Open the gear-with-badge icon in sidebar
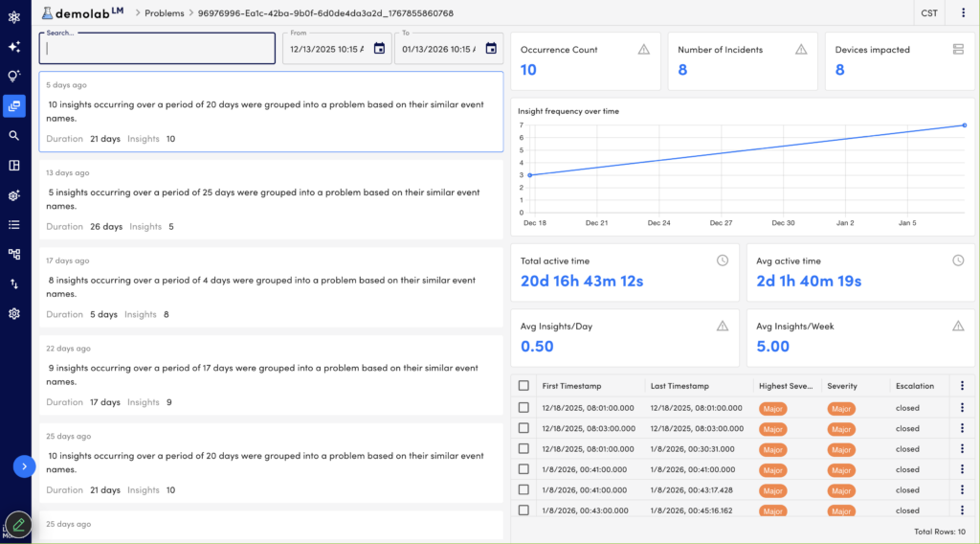The height and width of the screenshot is (544, 980). click(13, 195)
